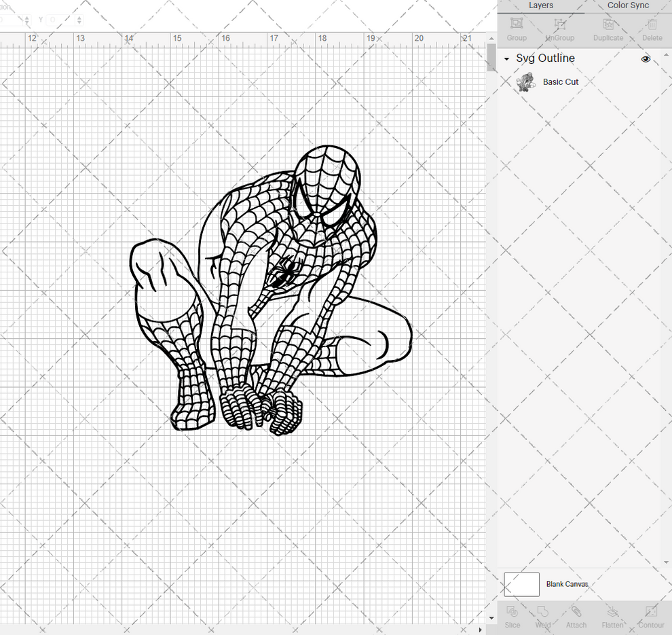Open the Layers tab
This screenshot has height=635, width=672.
click(x=541, y=5)
